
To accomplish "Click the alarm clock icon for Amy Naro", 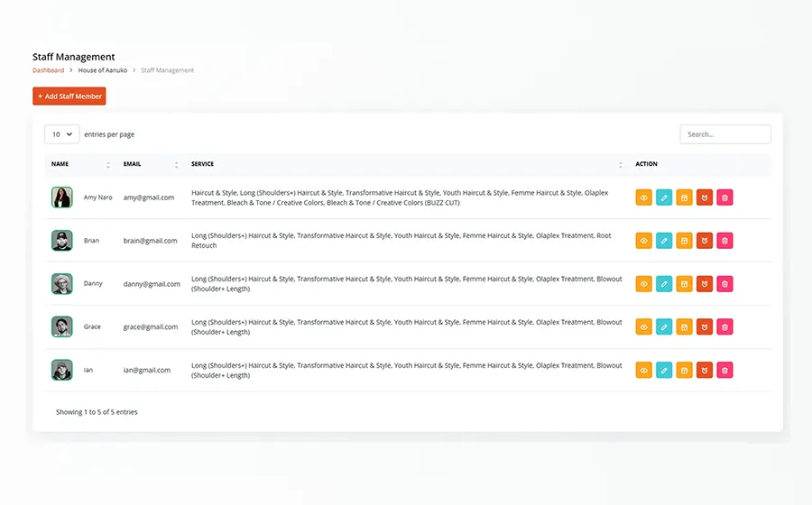I will click(x=705, y=197).
